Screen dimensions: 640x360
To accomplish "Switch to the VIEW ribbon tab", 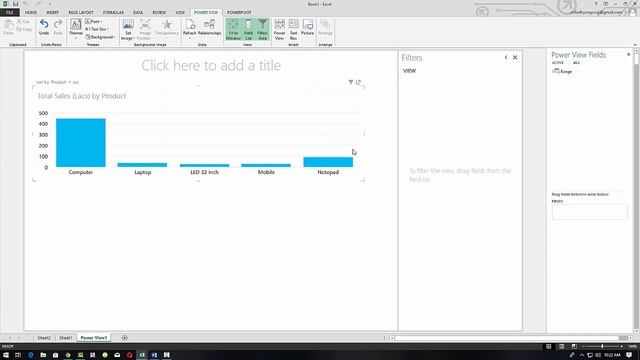I will click(180, 12).
